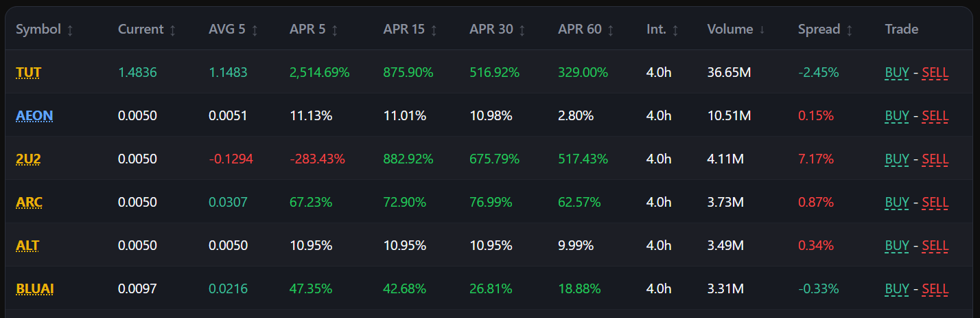The width and height of the screenshot is (980, 318).
Task: Click SELL in the 2U2 row
Action: click(935, 159)
